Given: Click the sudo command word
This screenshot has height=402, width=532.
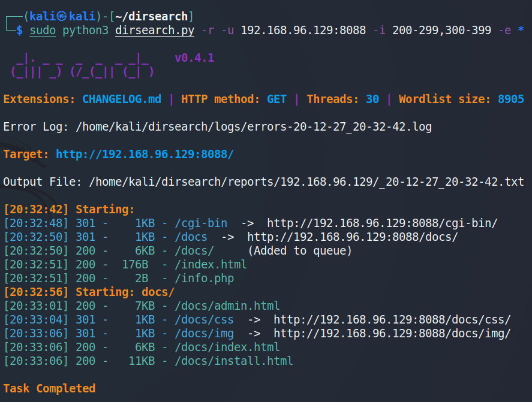Looking at the screenshot, I should tap(43, 31).
